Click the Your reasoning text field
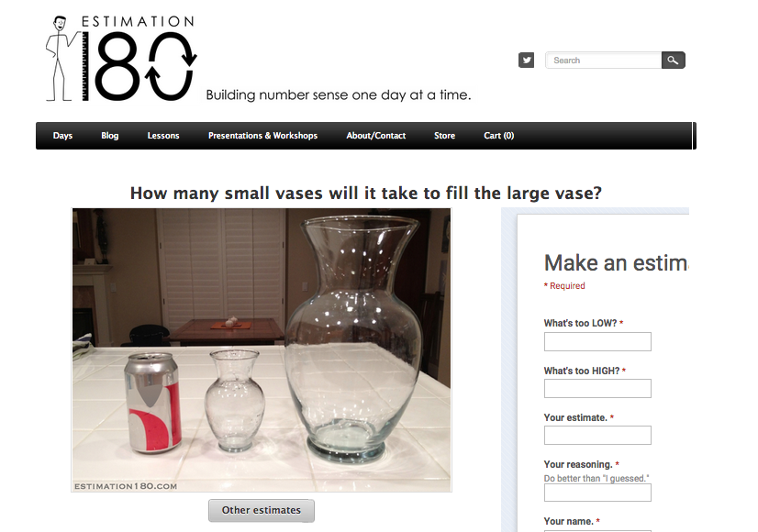 tap(597, 493)
